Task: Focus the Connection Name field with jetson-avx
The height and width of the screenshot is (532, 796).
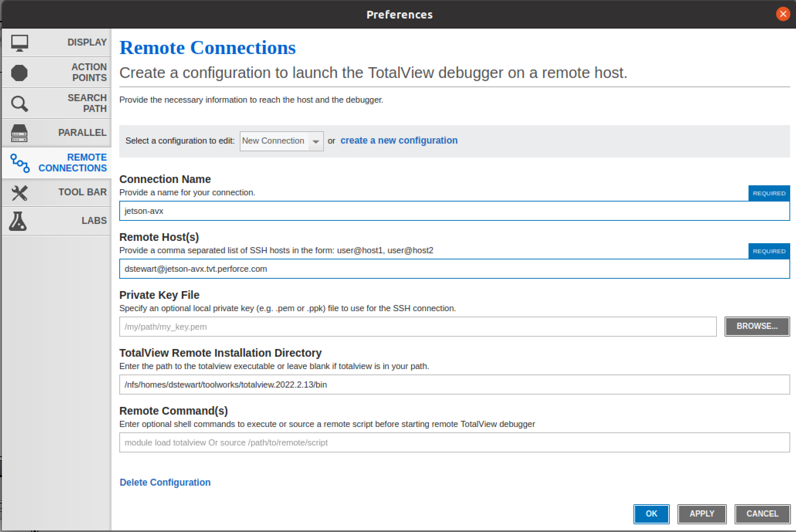Action: [x=454, y=211]
